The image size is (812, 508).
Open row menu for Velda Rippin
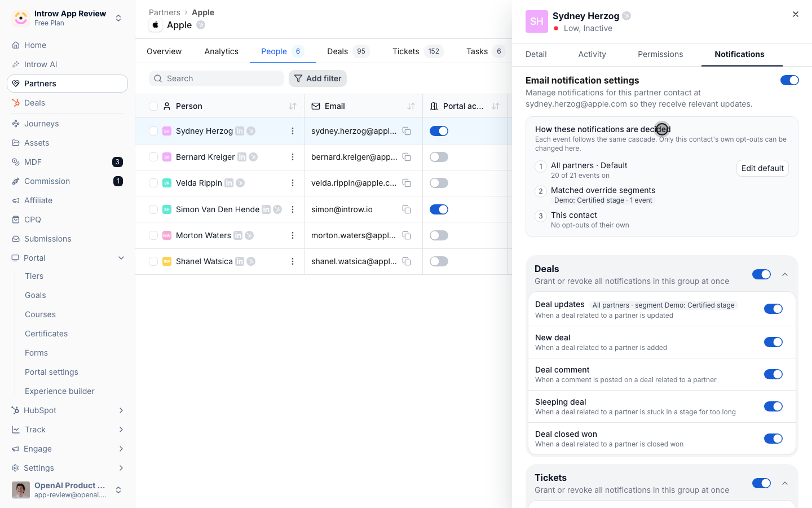click(x=293, y=183)
